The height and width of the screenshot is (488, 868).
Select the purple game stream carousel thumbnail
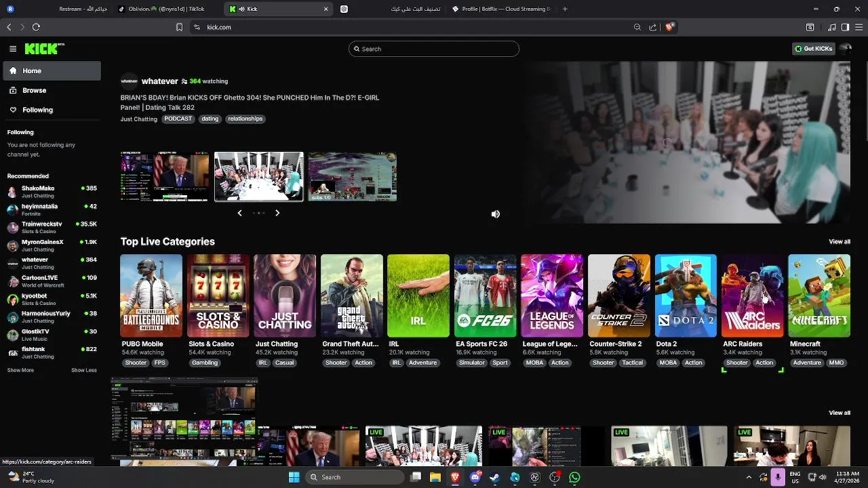[x=353, y=176]
